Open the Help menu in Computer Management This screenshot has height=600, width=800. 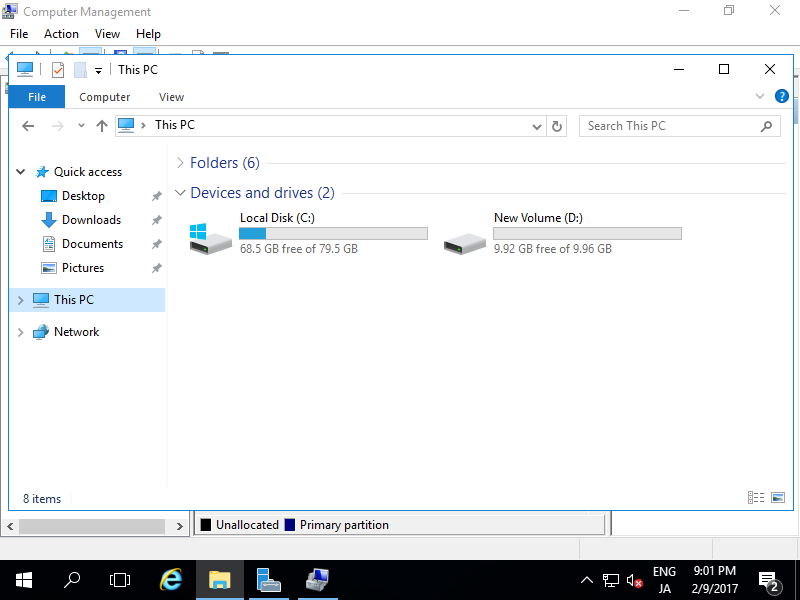point(148,34)
